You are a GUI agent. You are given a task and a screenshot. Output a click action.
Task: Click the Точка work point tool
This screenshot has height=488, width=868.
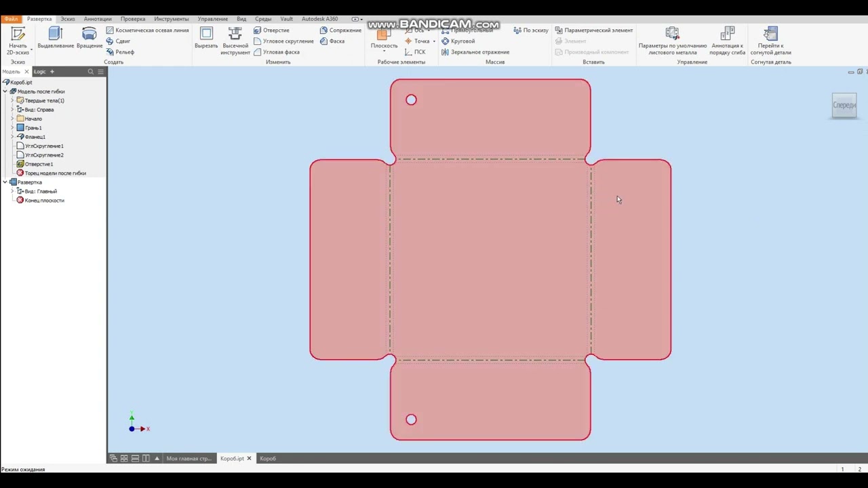[416, 41]
